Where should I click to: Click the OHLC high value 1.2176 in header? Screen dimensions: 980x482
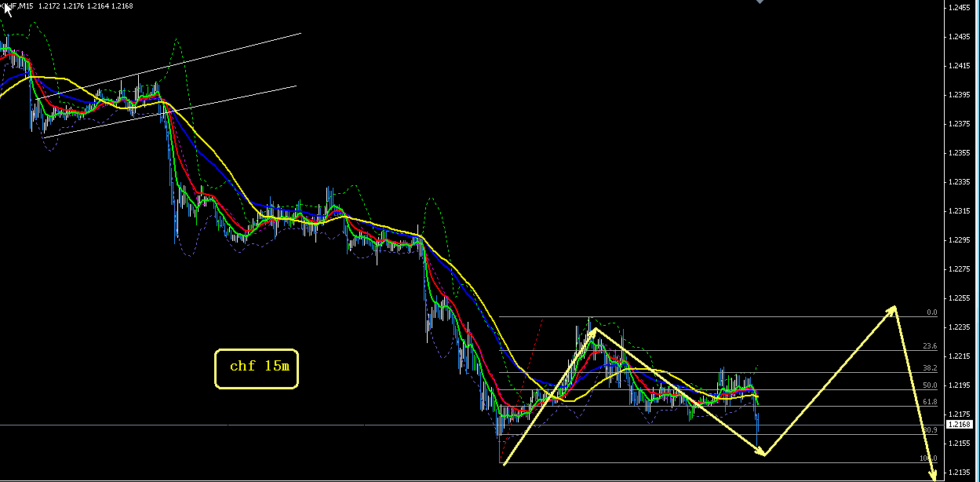(x=73, y=6)
